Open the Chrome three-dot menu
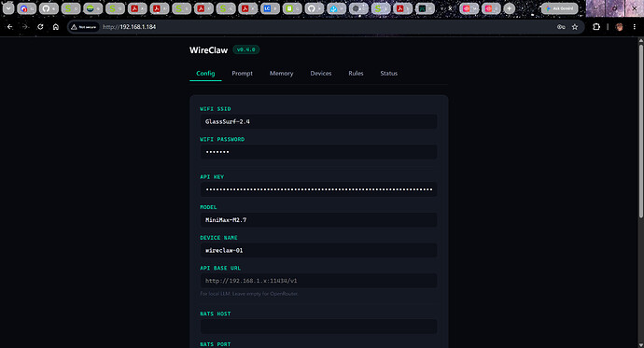644x348 pixels. [x=635, y=27]
